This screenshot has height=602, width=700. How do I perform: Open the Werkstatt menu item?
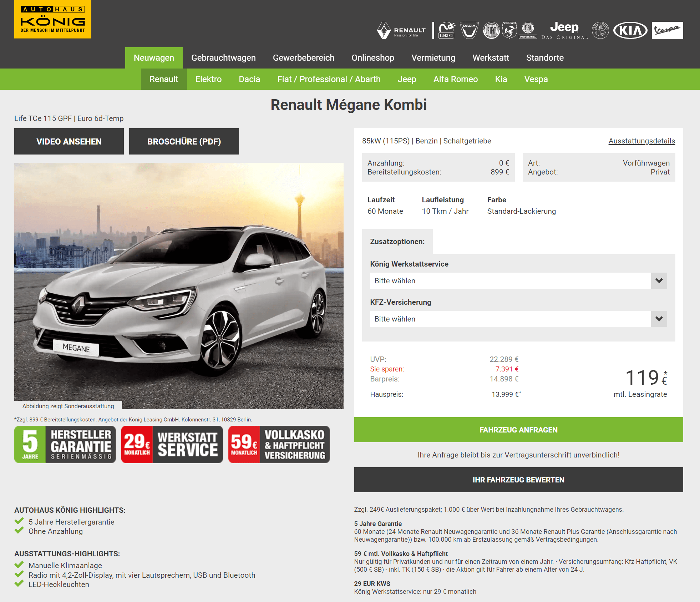click(x=491, y=58)
